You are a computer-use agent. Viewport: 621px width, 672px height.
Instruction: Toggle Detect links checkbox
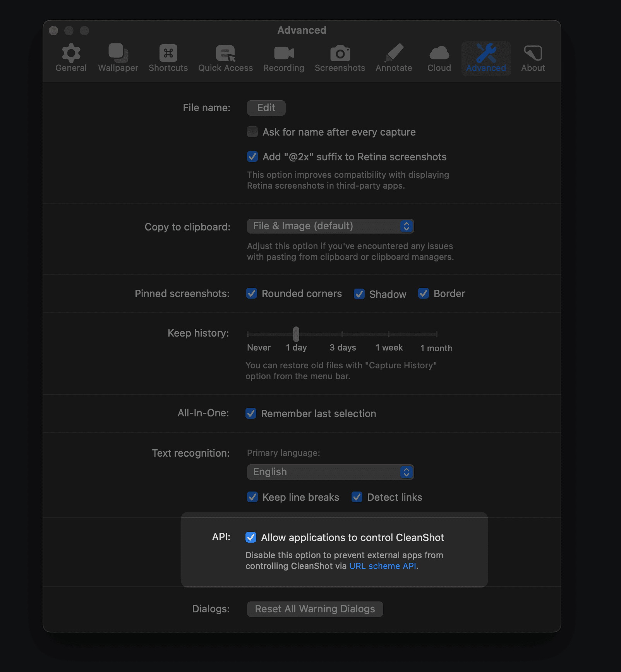click(357, 497)
